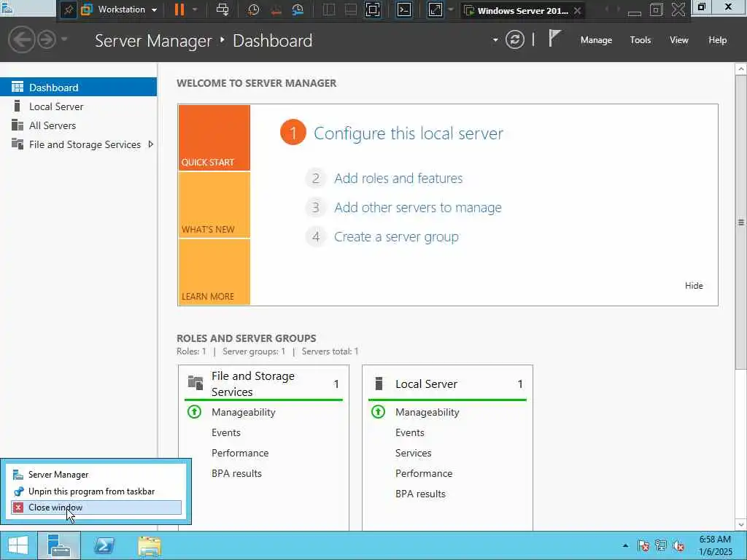Open the Windows Start button

pos(18,545)
